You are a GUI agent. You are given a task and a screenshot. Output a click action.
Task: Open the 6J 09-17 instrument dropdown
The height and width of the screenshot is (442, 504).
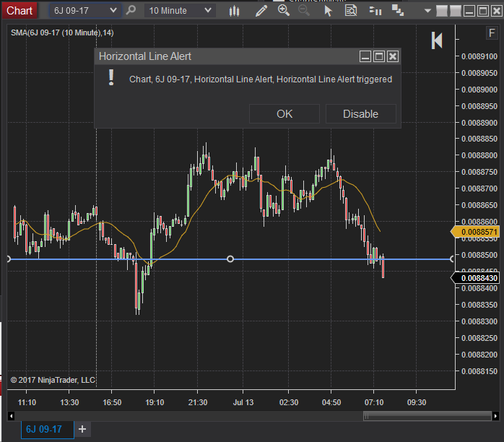84,11
